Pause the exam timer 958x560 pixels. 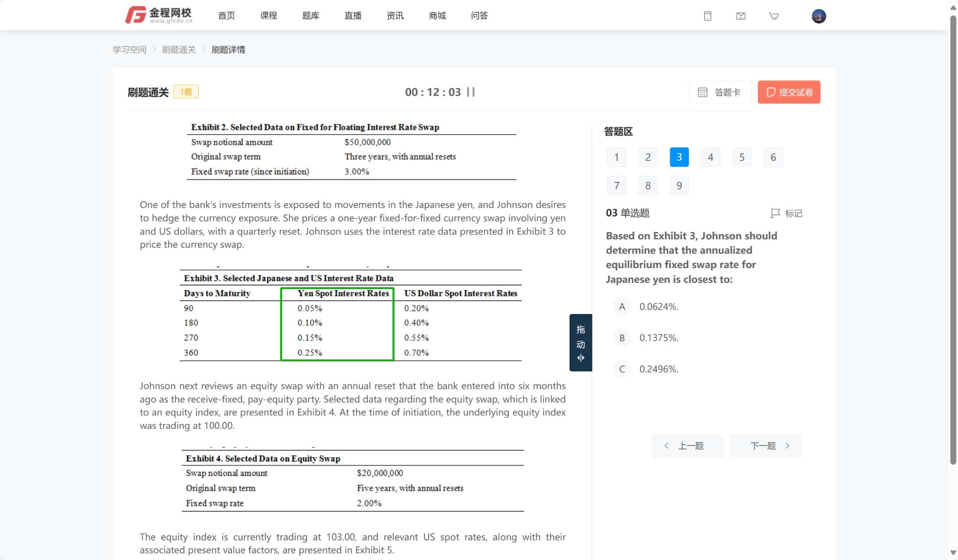pyautogui.click(x=471, y=92)
